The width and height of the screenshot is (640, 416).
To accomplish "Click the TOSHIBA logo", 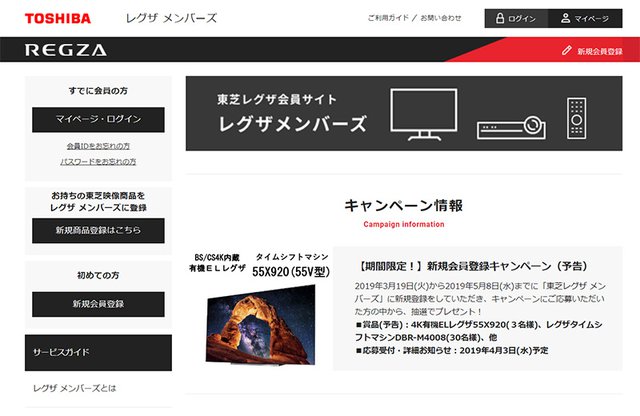I will pos(57,18).
